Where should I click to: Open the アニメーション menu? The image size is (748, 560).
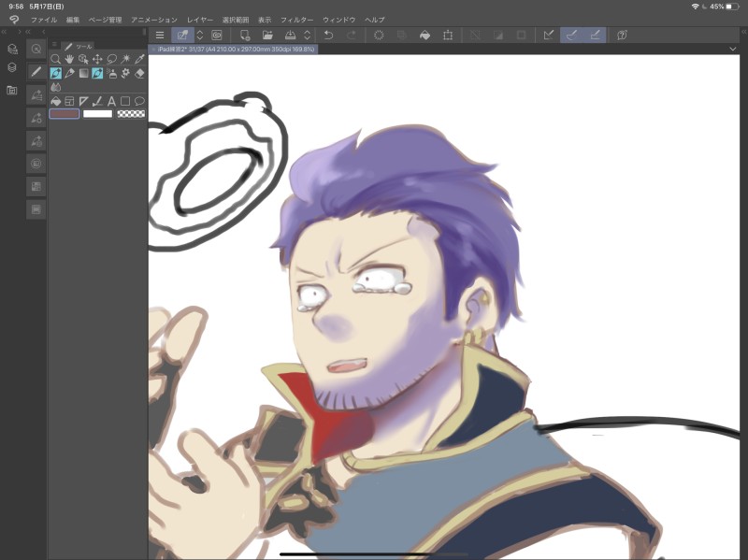point(154,20)
